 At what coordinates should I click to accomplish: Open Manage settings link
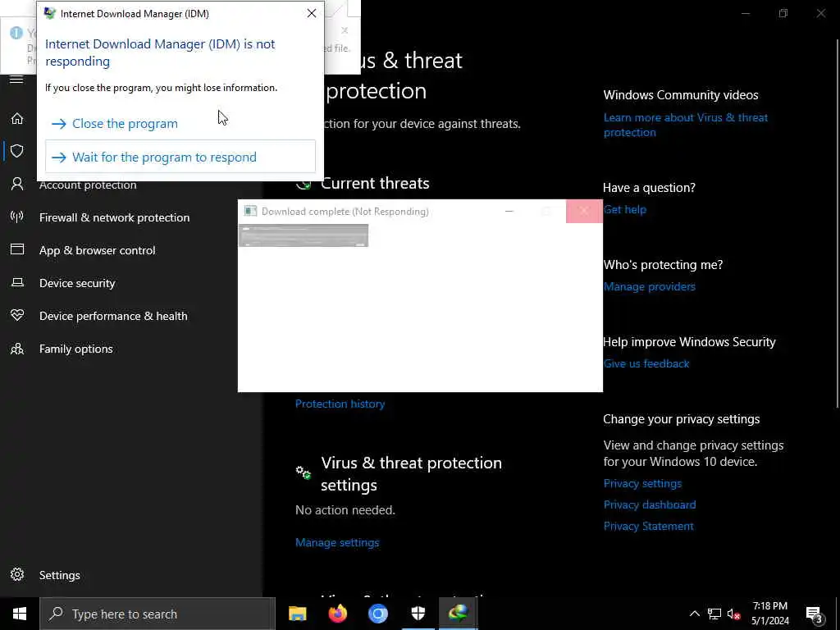337,543
